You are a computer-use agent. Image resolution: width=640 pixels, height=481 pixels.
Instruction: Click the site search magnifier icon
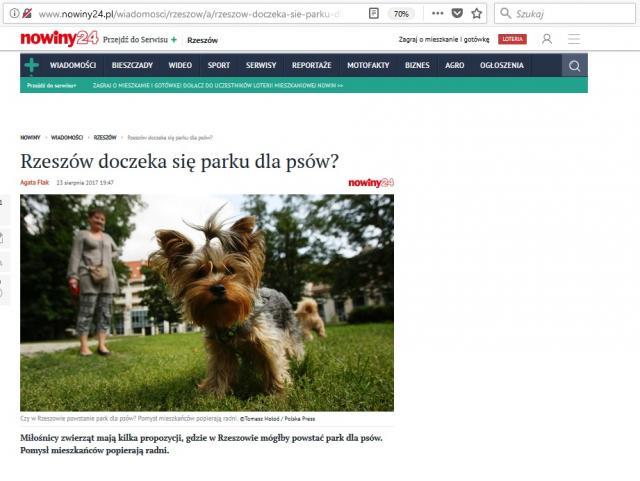click(574, 66)
